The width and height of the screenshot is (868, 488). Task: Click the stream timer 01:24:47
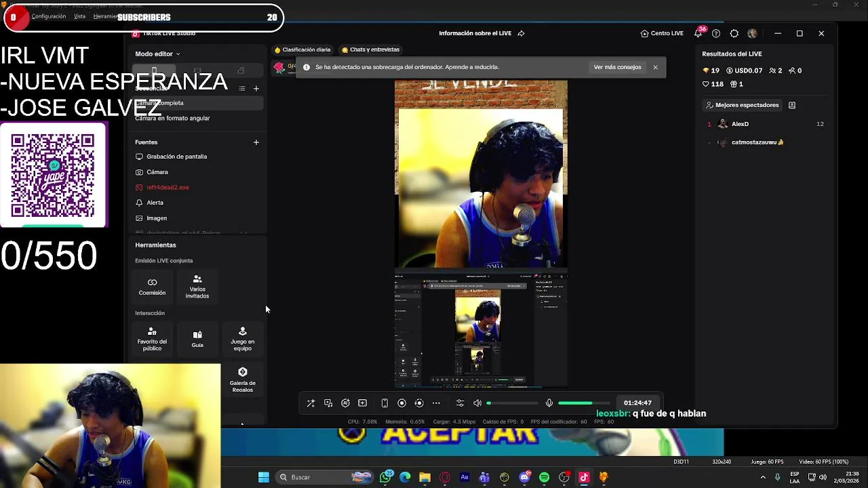pos(637,403)
